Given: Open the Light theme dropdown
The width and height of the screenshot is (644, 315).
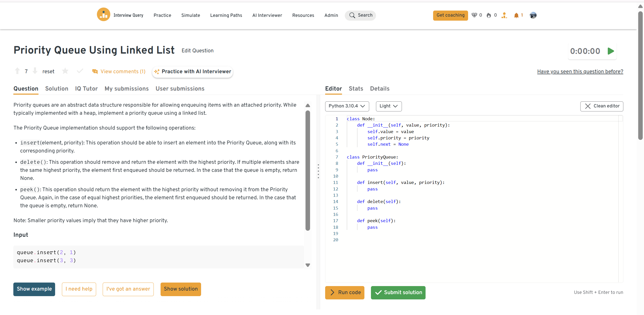Looking at the screenshot, I should 389,106.
